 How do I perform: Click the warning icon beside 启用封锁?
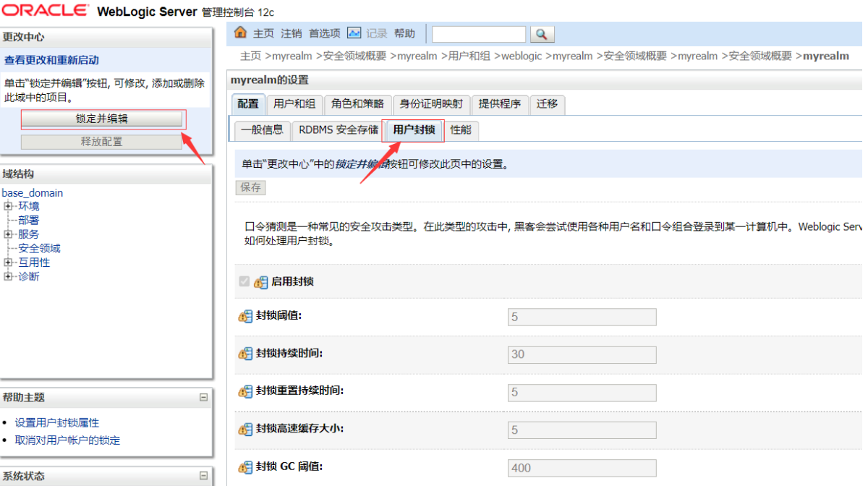[260, 282]
